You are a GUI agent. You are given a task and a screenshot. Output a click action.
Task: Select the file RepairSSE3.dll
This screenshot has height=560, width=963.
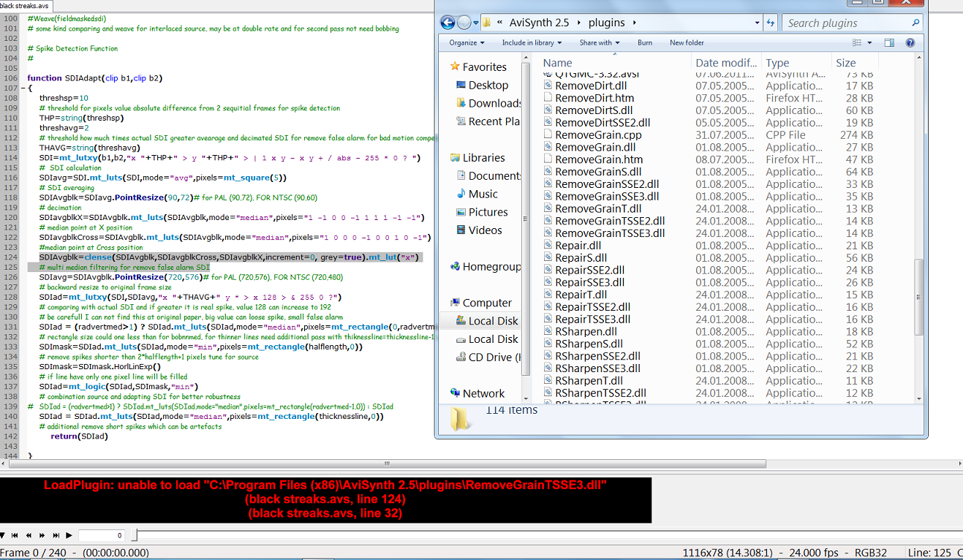(x=589, y=282)
